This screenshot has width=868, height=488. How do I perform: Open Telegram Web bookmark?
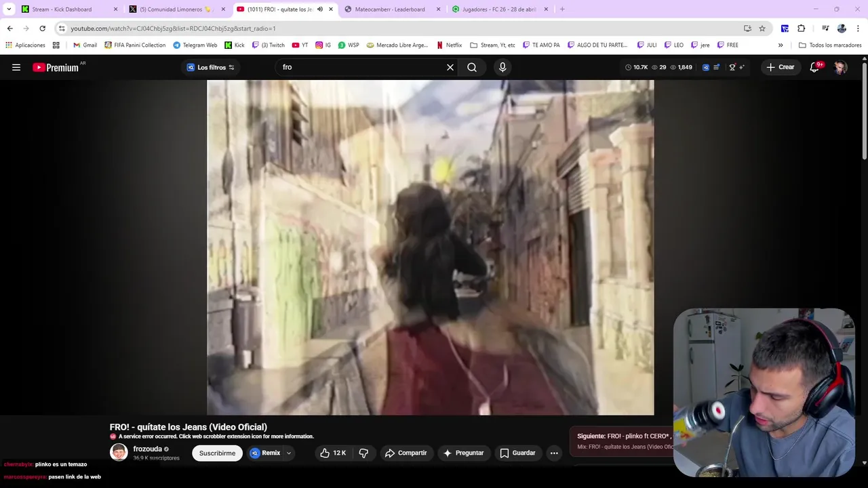click(x=195, y=45)
